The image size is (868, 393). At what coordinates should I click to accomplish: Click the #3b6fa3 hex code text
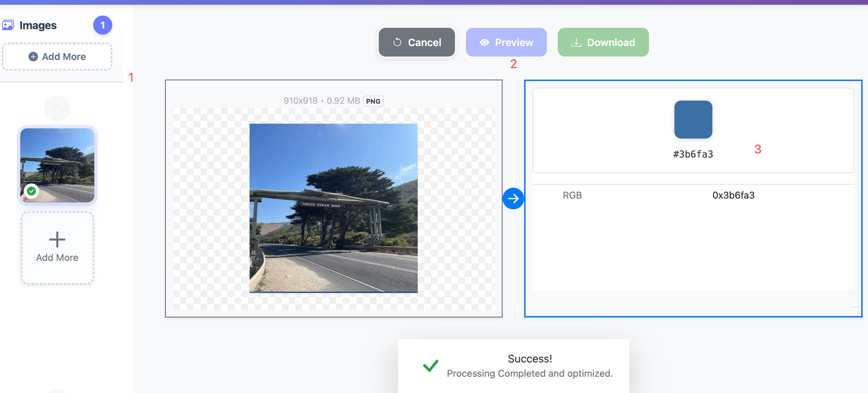[x=693, y=154]
